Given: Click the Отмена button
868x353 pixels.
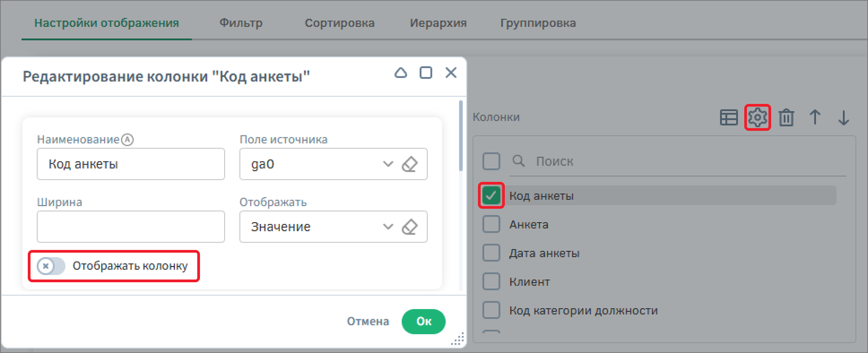Looking at the screenshot, I should [x=368, y=321].
